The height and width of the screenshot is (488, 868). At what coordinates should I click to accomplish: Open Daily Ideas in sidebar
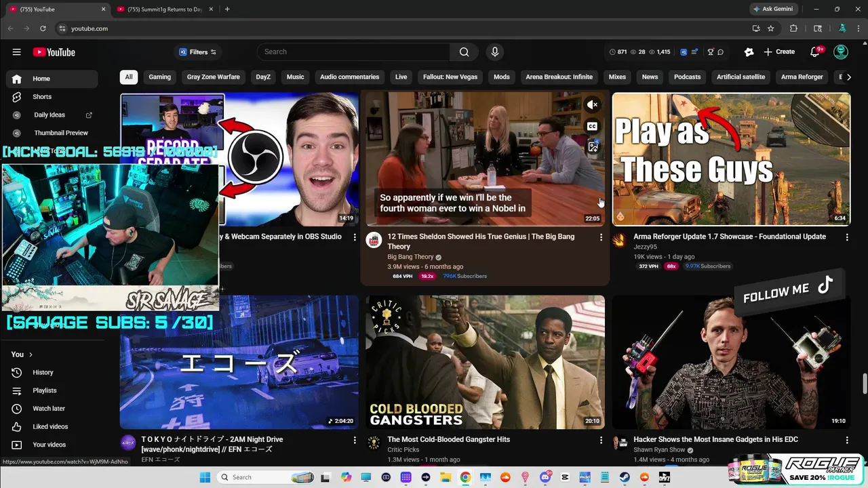click(x=52, y=115)
